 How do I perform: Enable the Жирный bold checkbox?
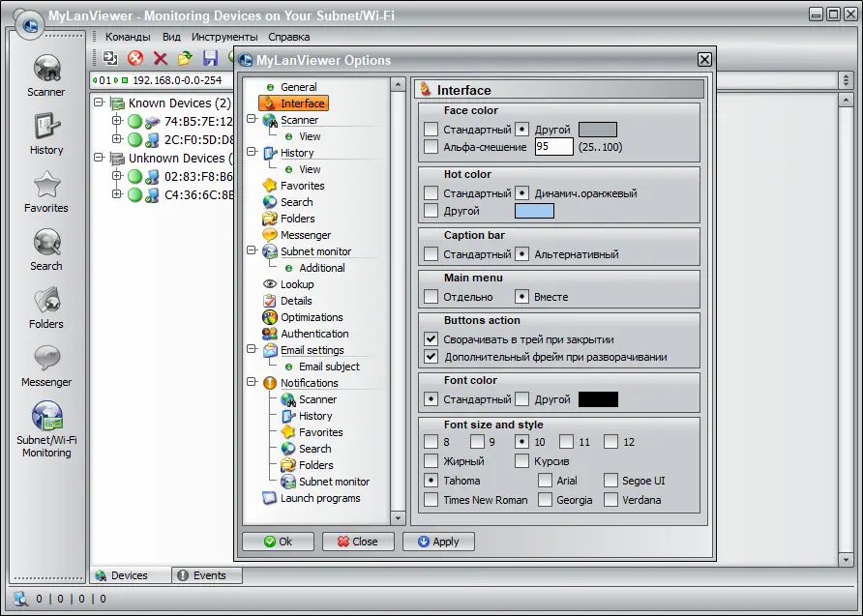click(x=431, y=461)
